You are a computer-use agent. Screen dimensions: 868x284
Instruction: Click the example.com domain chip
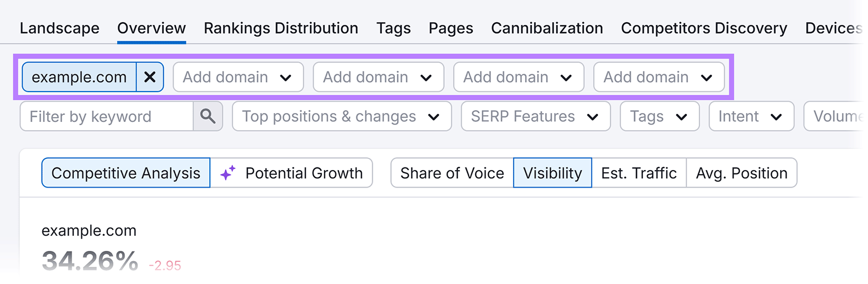[79, 77]
